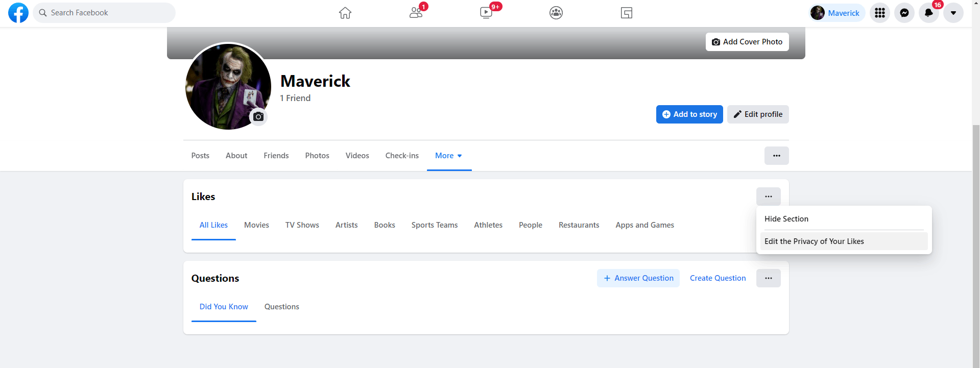This screenshot has height=368, width=980.
Task: Select Edit the Privacy of Your Likes
Action: [x=844, y=241]
